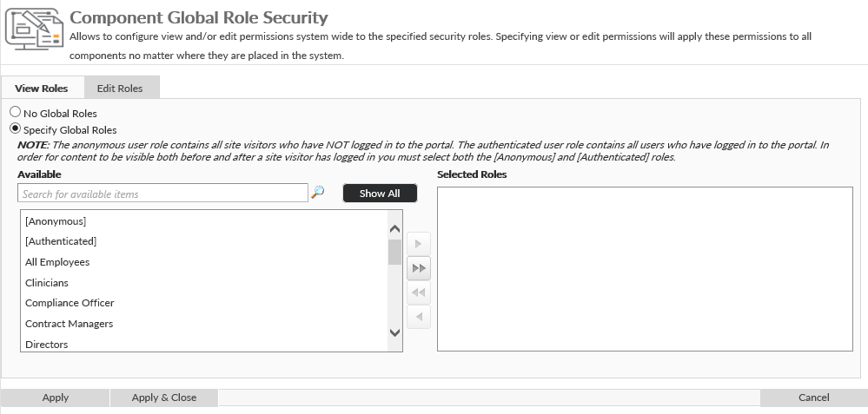Image resolution: width=868 pixels, height=414 pixels.
Task: Click the move all right double arrow
Action: point(419,268)
